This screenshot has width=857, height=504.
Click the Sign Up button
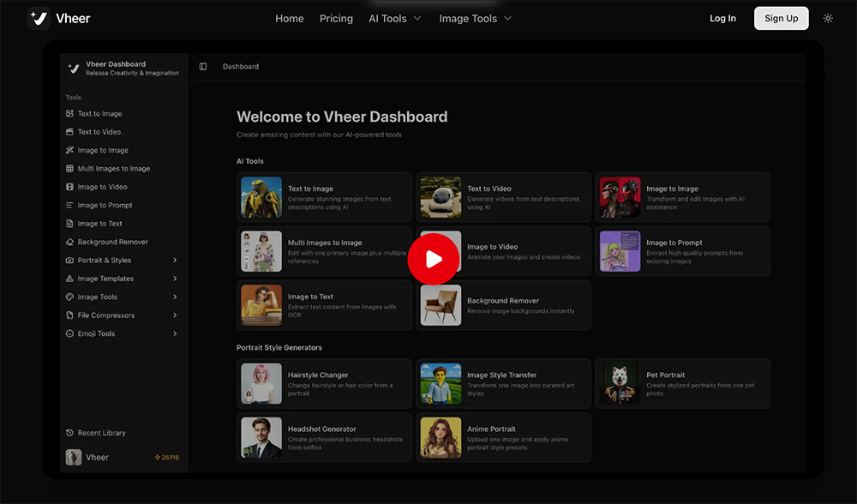tap(781, 18)
